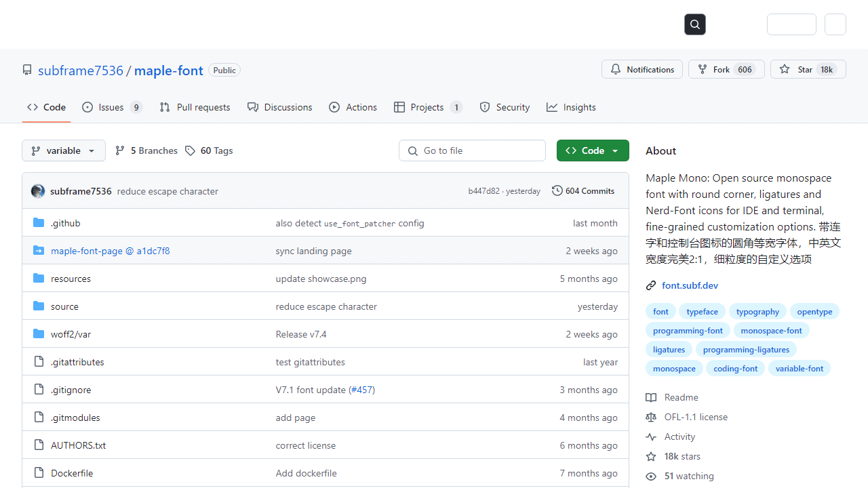This screenshot has width=868, height=488.
Task: Click the .gitmodules file icon
Action: coord(39,418)
